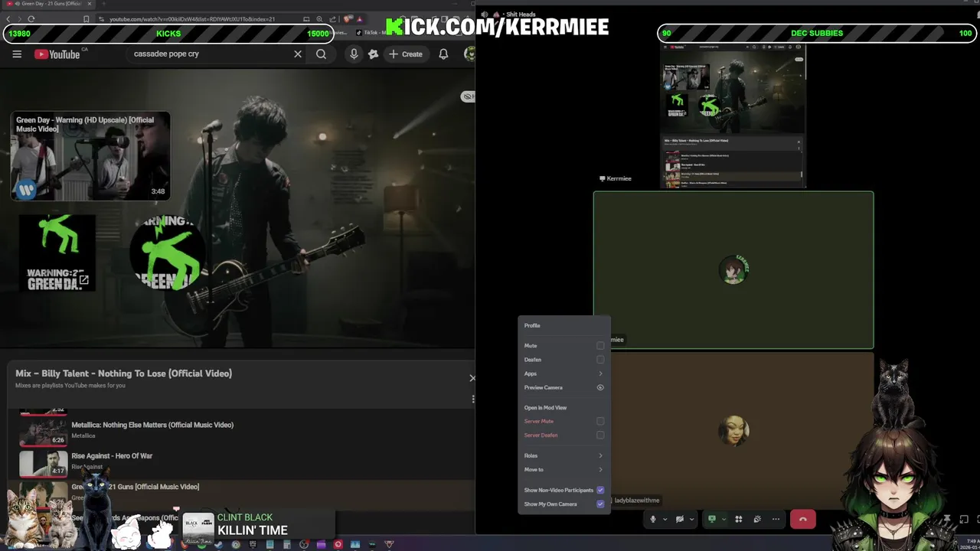Open microphone input options dropdown arrow

(665, 519)
